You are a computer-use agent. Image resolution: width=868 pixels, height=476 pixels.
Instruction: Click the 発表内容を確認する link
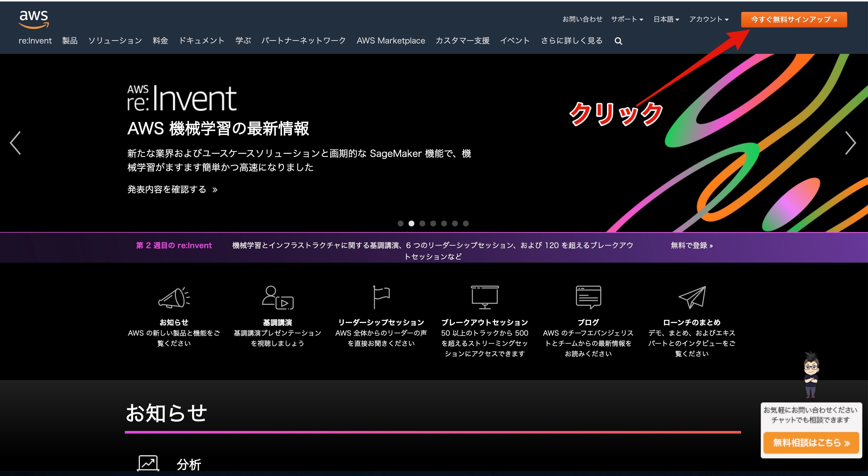(x=172, y=190)
